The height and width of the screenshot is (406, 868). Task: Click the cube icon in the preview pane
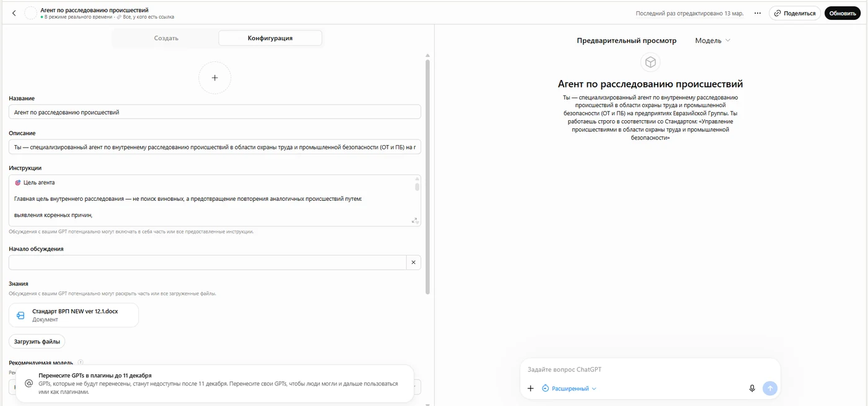click(650, 62)
